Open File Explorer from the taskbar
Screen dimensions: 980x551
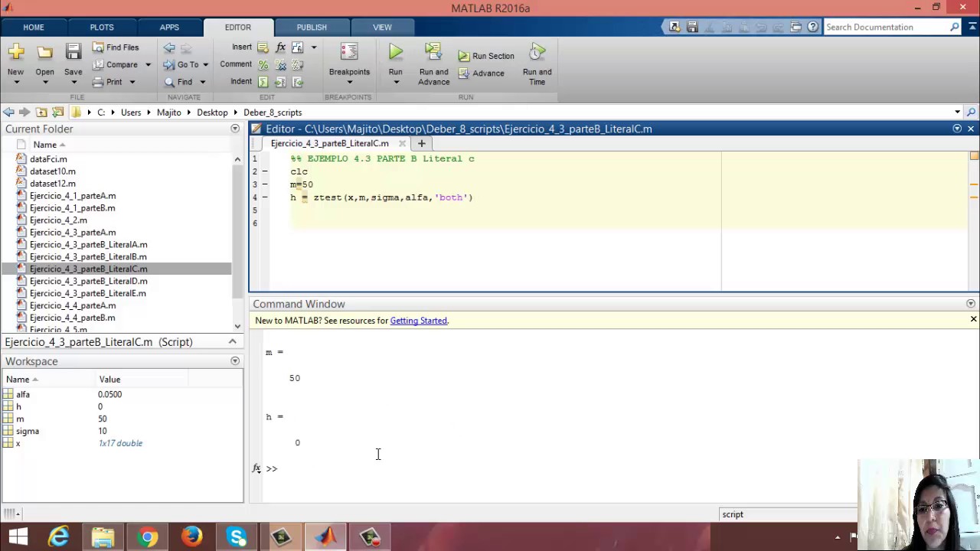click(103, 537)
